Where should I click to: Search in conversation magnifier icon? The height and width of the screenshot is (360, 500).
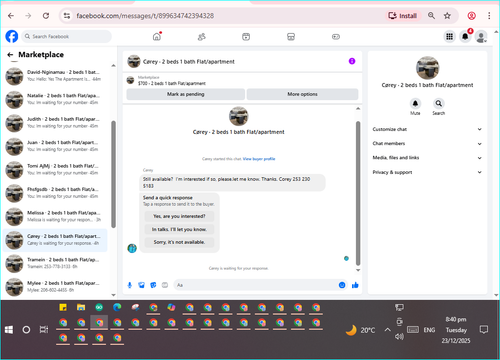[439, 104]
